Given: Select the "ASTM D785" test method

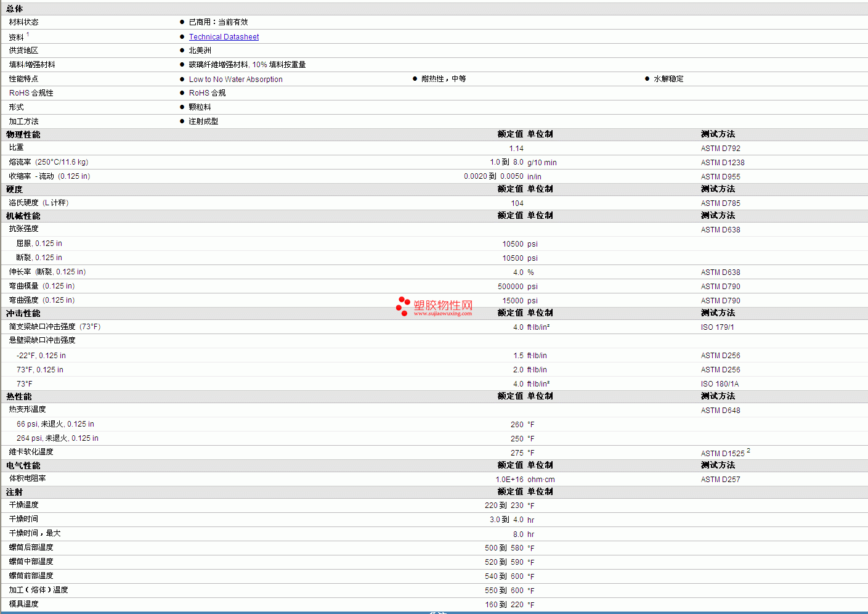Looking at the screenshot, I should [720, 203].
